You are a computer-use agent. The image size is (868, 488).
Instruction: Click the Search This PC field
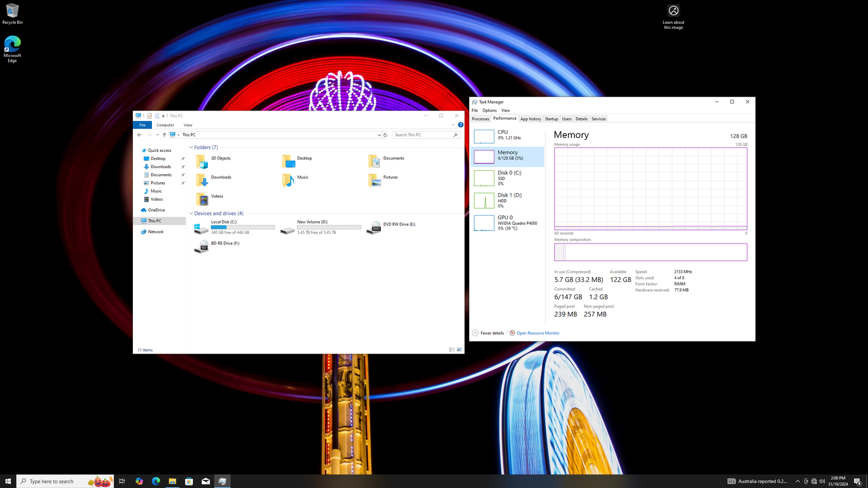coord(426,135)
